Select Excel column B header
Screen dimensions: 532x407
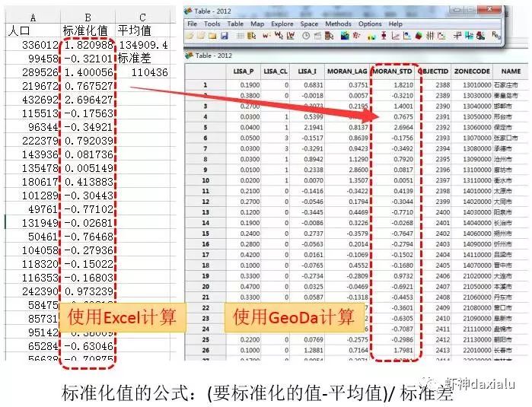pos(88,17)
